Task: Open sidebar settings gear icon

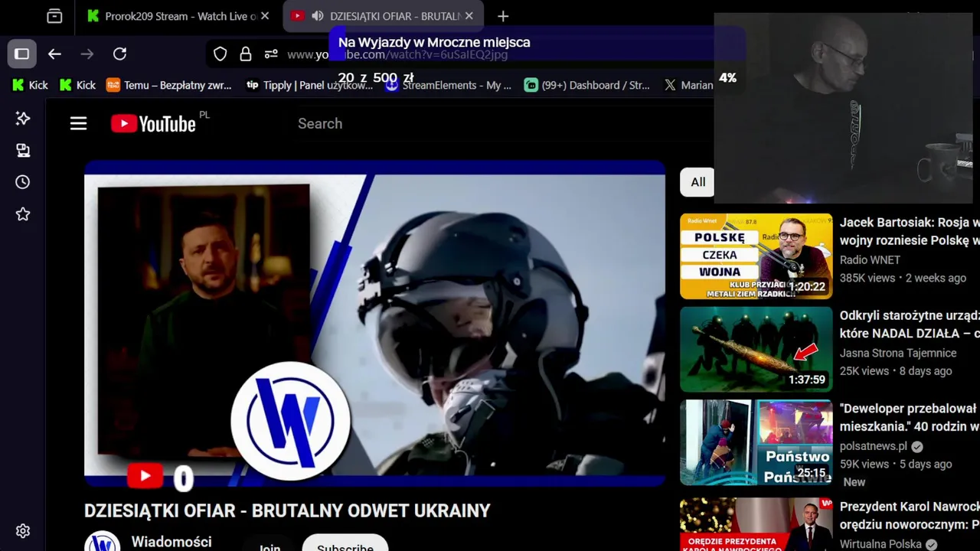Action: click(x=23, y=531)
